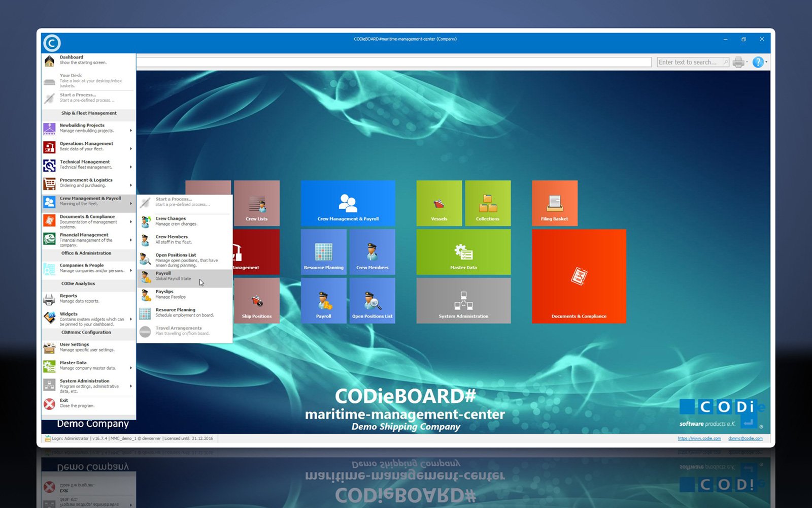Click the Ship Positions tile
Viewport: 812px width, 508px height.
click(257, 301)
